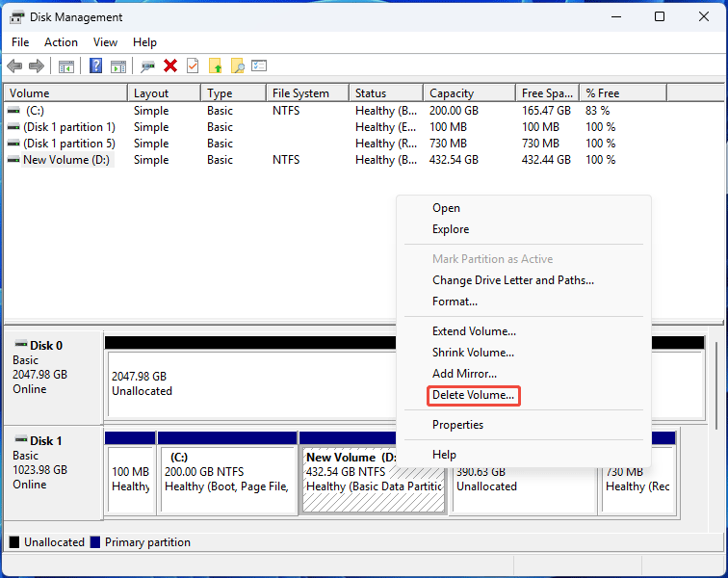728x578 pixels.
Task: Select the (Disk 1 partition 1) row
Action: point(335,127)
